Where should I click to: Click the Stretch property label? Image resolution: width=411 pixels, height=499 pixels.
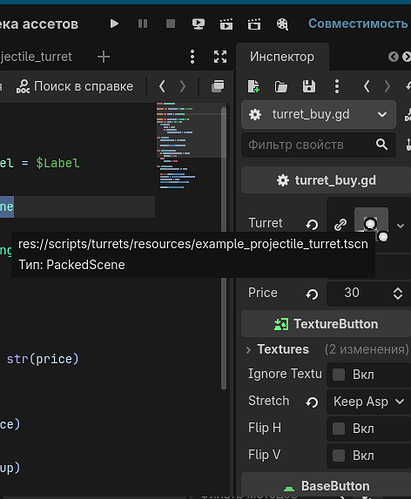(x=269, y=401)
